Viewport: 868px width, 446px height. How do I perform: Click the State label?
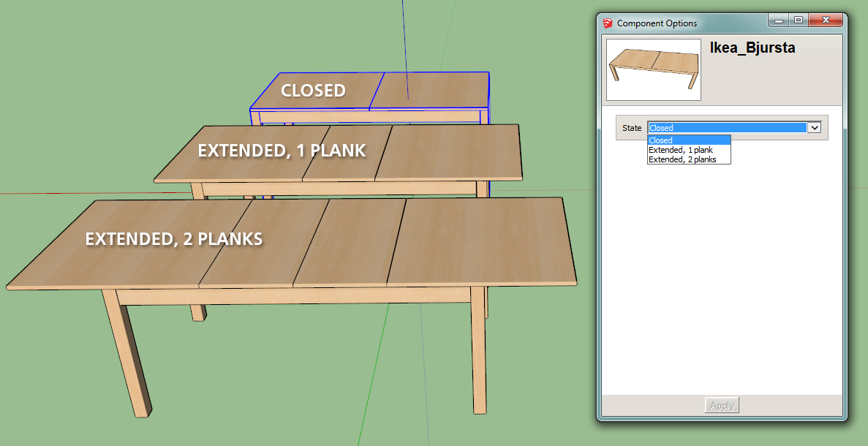pos(632,128)
